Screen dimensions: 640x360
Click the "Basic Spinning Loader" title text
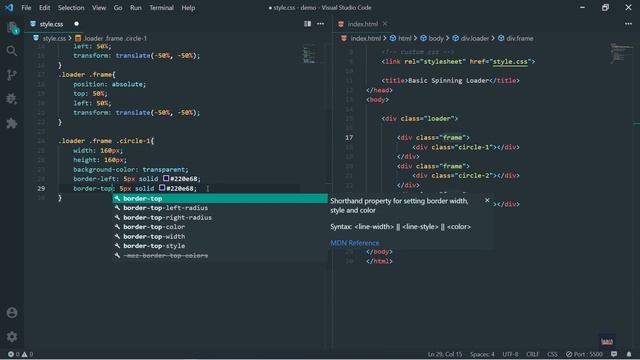click(x=449, y=80)
